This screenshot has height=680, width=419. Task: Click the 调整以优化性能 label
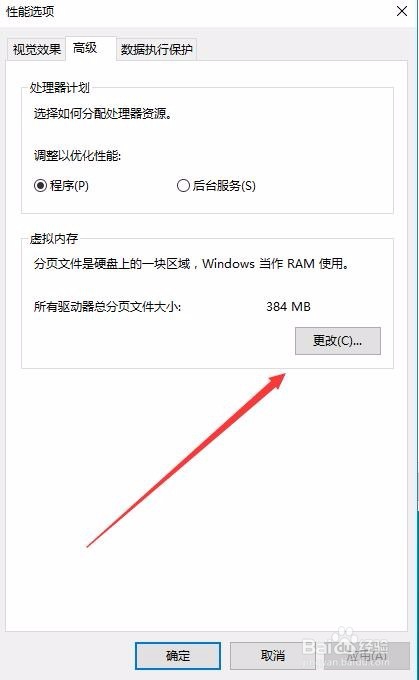point(77,155)
